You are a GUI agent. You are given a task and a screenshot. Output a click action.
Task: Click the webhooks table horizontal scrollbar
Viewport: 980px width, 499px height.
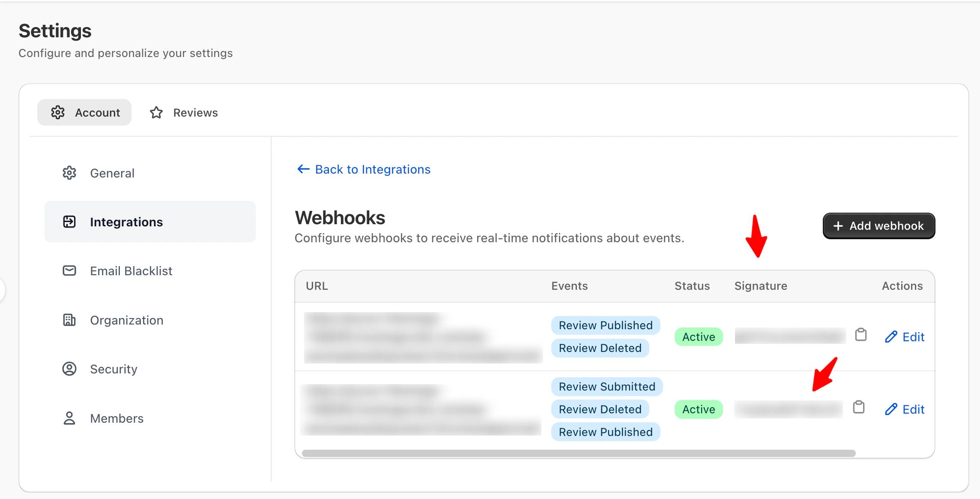tap(578, 453)
